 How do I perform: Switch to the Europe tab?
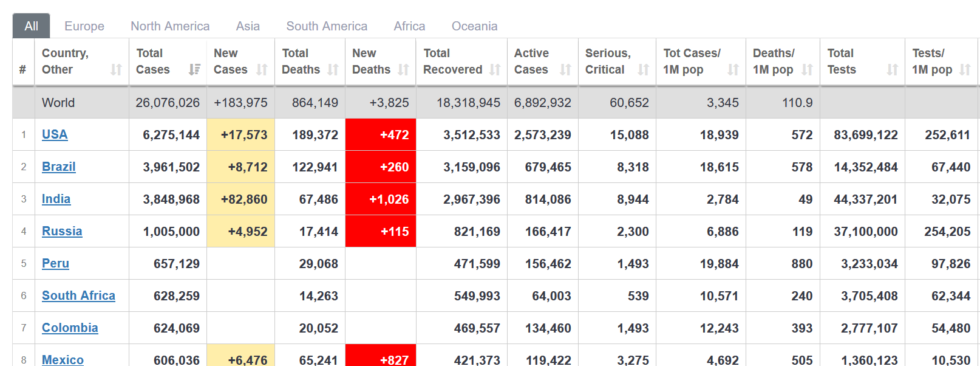click(84, 26)
